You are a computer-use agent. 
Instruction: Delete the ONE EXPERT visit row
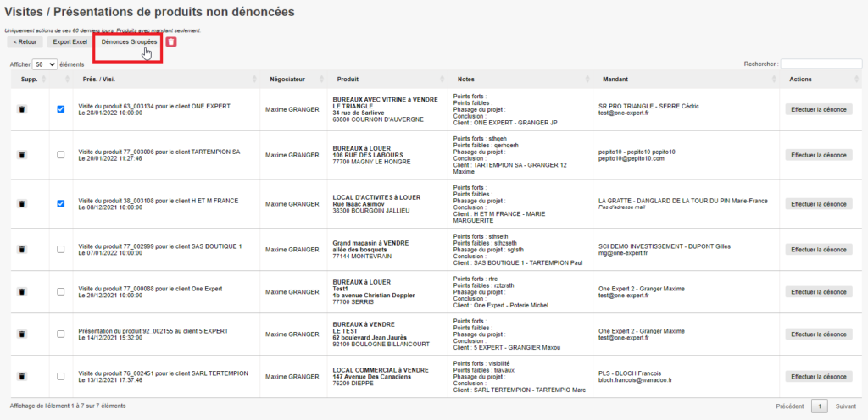[x=22, y=109]
